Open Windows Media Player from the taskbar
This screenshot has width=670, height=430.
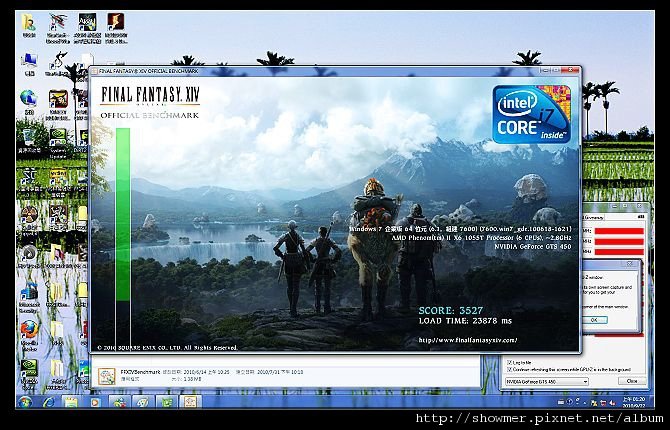[95, 402]
